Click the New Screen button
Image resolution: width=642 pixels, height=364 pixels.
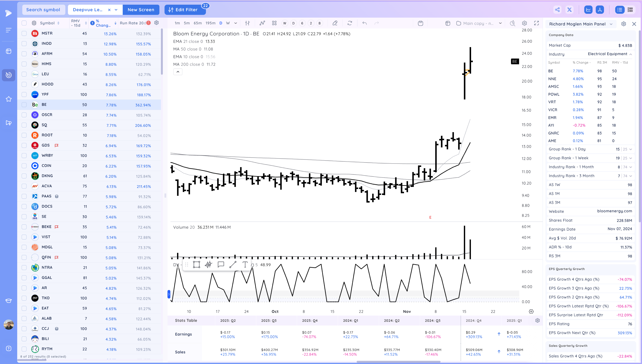tap(141, 10)
